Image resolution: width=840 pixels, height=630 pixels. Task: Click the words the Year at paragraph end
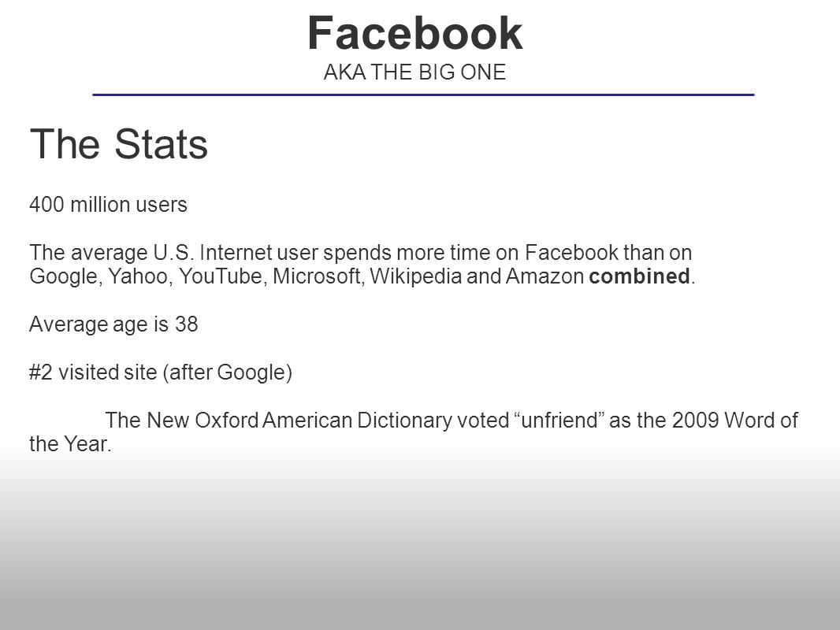tap(70, 443)
